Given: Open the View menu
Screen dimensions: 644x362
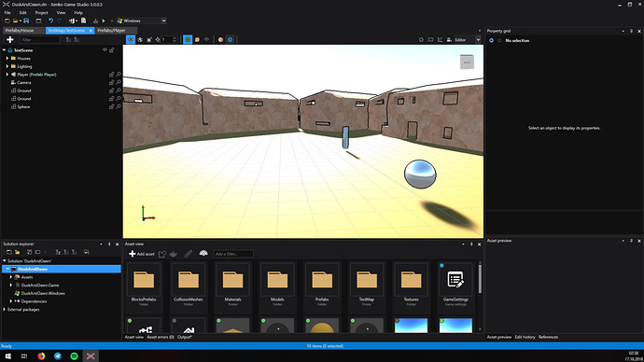Looking at the screenshot, I should pos(61,13).
